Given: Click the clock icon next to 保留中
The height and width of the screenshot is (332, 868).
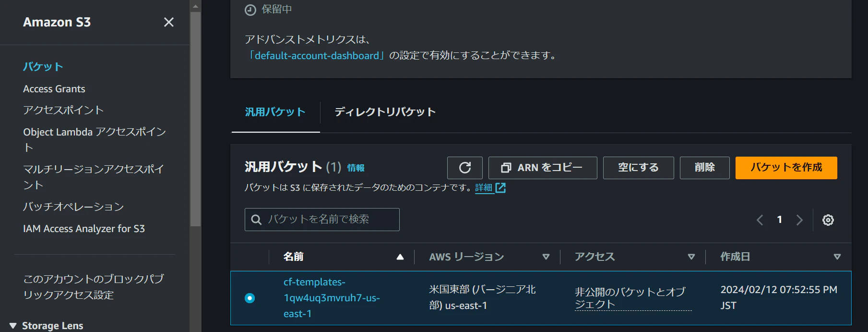Looking at the screenshot, I should pos(250,10).
